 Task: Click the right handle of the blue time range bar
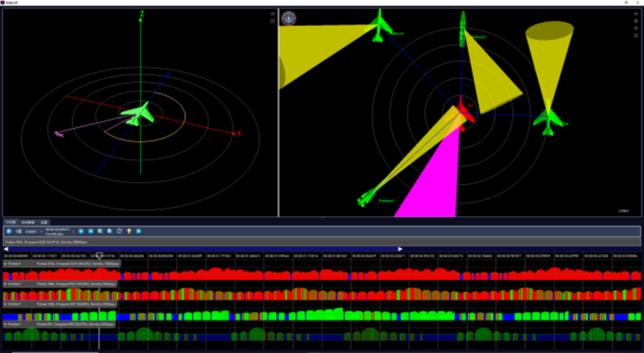[400, 249]
